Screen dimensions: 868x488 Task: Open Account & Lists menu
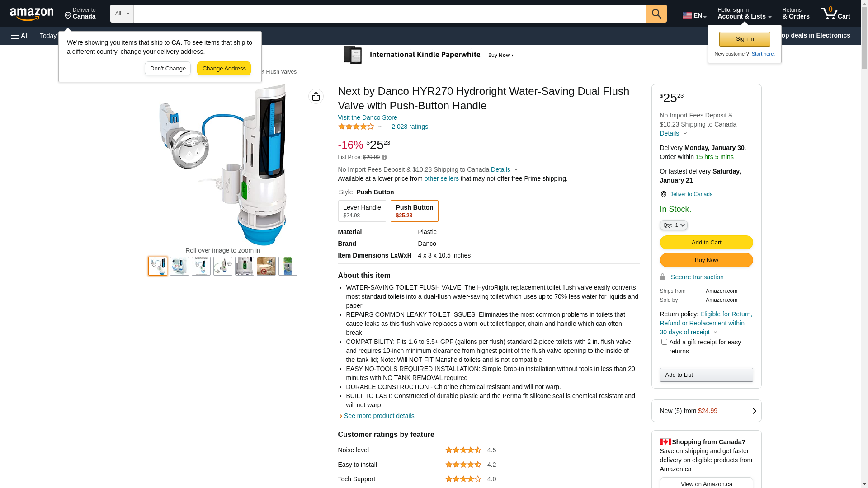pyautogui.click(x=744, y=14)
